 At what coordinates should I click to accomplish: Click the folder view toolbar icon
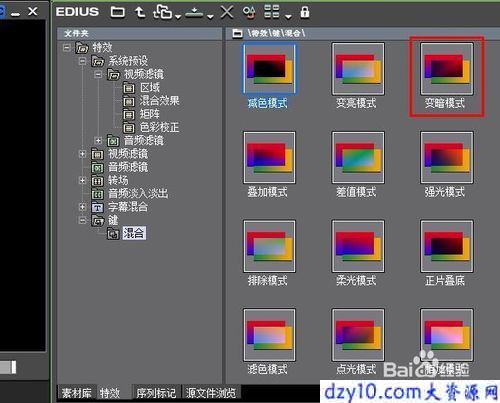(118, 12)
